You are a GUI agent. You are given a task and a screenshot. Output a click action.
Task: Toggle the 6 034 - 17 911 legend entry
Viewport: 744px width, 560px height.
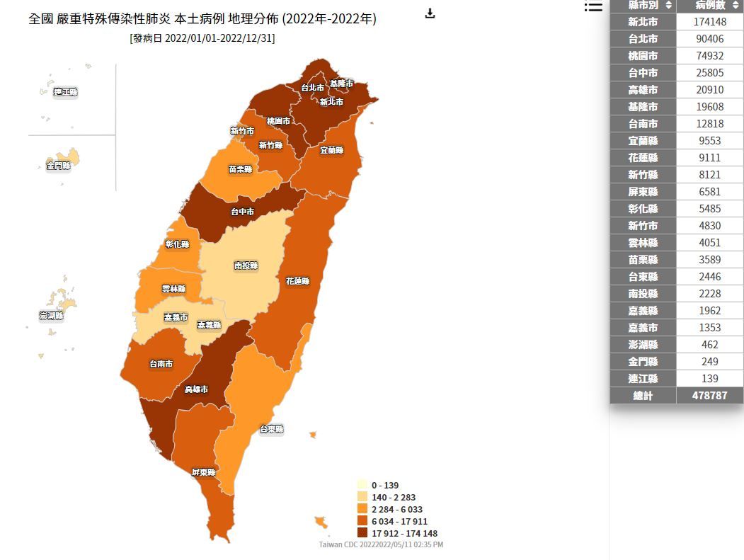[x=399, y=522]
